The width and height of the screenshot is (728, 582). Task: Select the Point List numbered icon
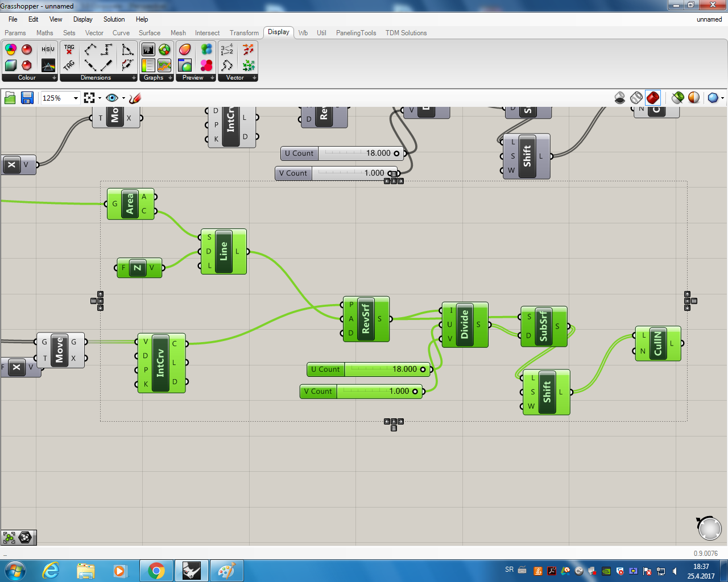click(x=227, y=49)
